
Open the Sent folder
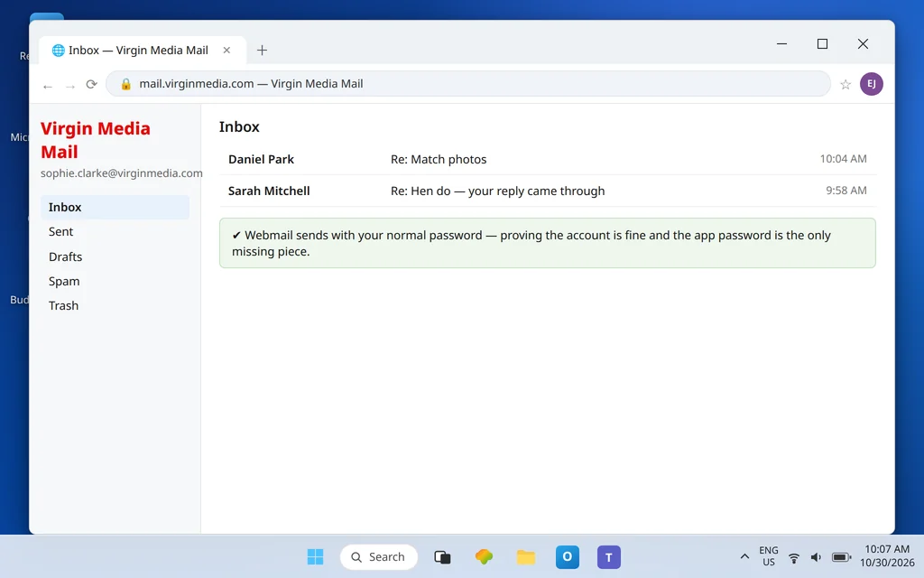click(x=115, y=232)
